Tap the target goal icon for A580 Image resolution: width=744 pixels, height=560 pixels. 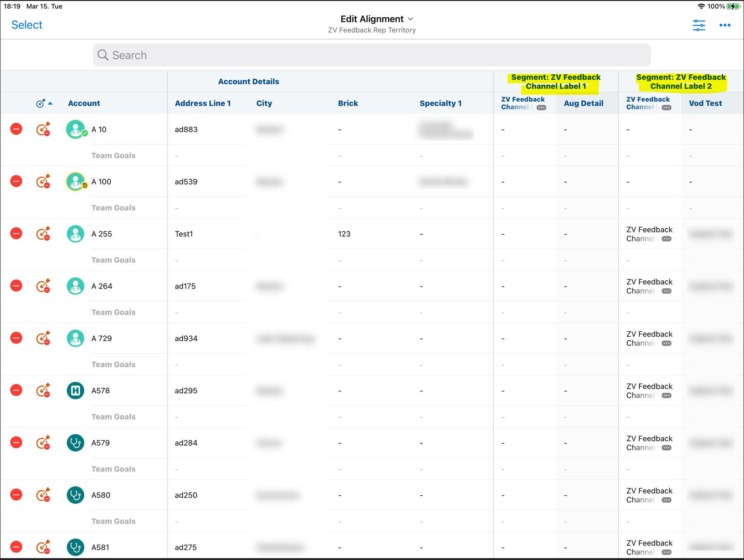(43, 495)
